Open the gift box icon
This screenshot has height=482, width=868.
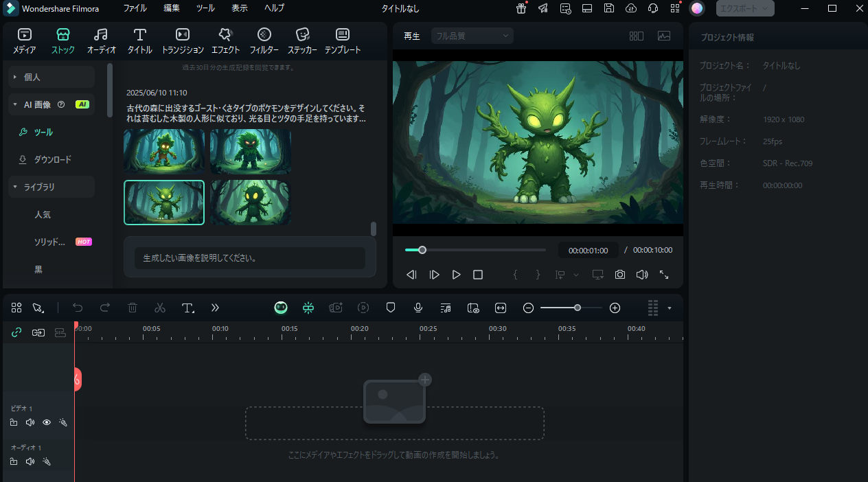(x=521, y=8)
